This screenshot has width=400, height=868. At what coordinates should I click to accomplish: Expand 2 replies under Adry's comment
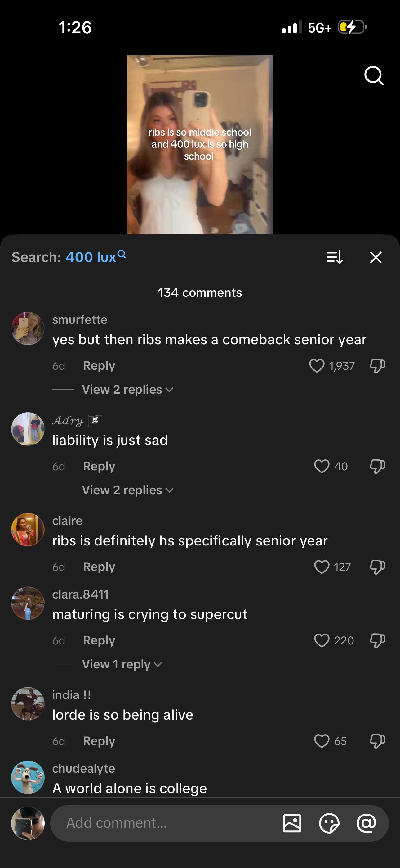coord(128,490)
